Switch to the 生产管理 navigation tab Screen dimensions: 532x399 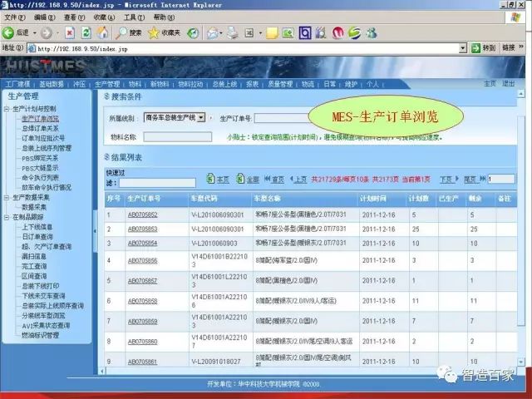(107, 84)
